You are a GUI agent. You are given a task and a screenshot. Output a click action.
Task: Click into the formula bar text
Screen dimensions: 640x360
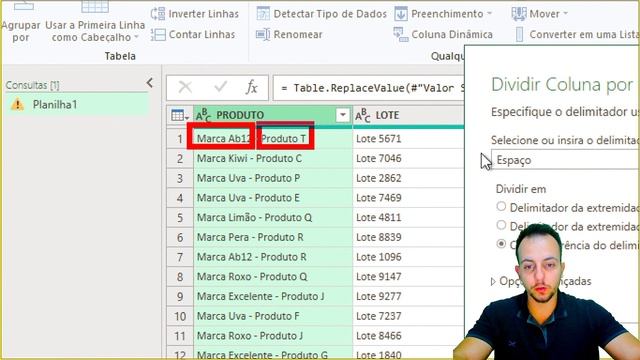[372, 88]
